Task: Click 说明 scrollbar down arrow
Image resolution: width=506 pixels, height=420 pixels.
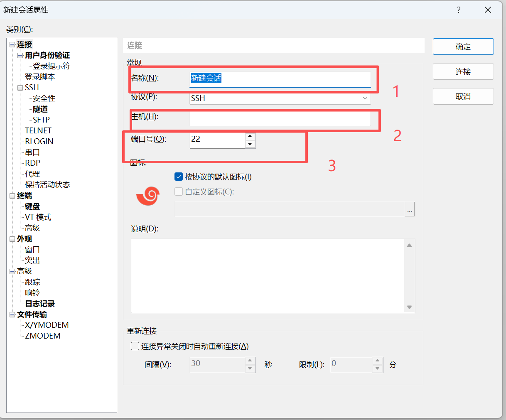Action: (x=409, y=307)
